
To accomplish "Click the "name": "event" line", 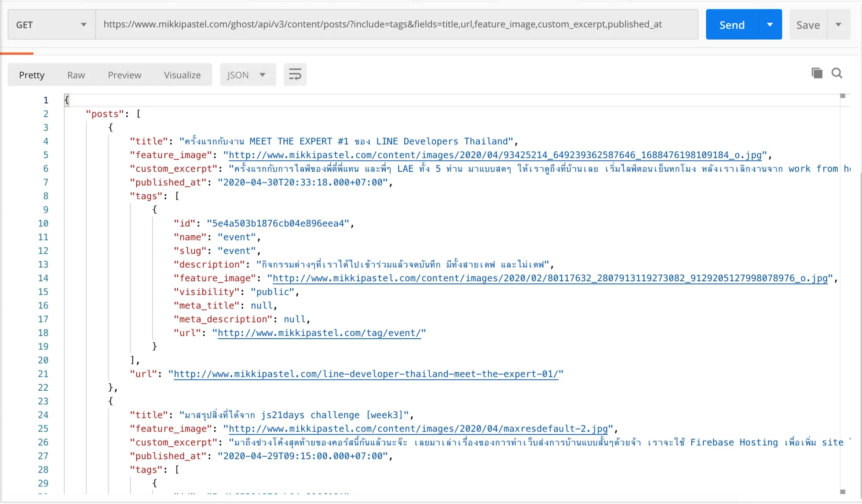I will [x=217, y=237].
